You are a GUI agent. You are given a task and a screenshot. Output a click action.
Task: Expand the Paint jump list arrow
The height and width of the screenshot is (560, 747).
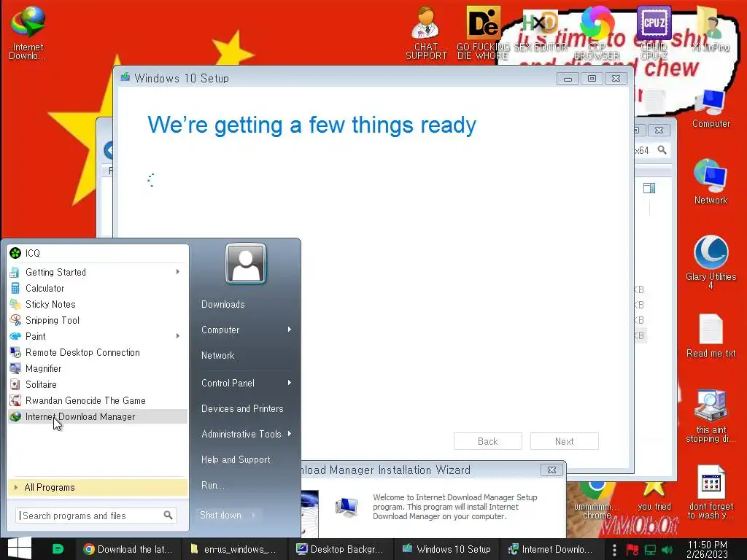pyautogui.click(x=178, y=335)
